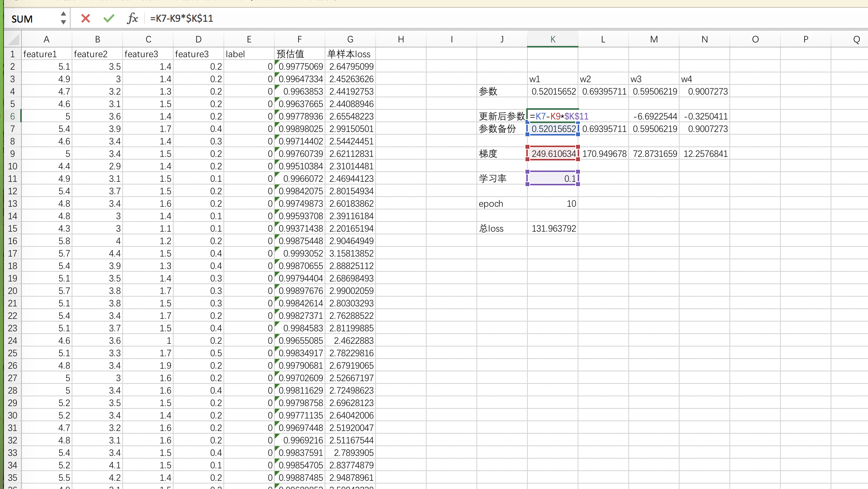Select column A header
The width and height of the screenshot is (868, 489).
(x=46, y=39)
